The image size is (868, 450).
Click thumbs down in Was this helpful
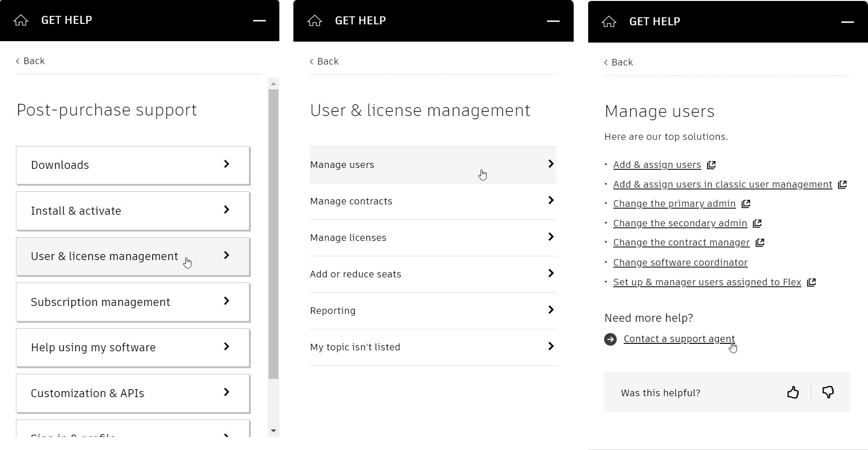(x=828, y=392)
